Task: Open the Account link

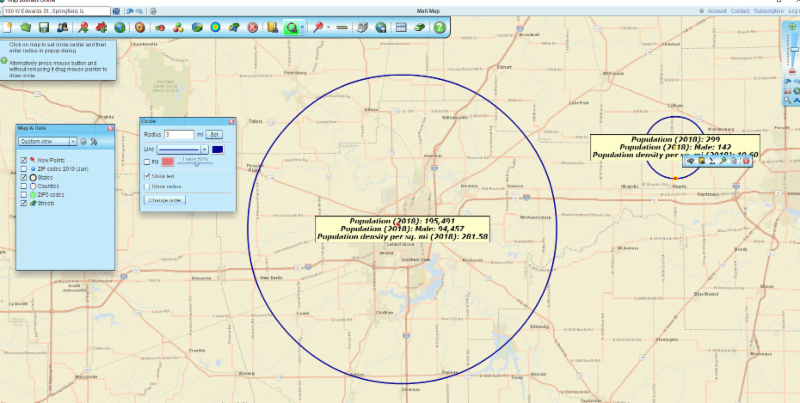Action: pos(717,11)
